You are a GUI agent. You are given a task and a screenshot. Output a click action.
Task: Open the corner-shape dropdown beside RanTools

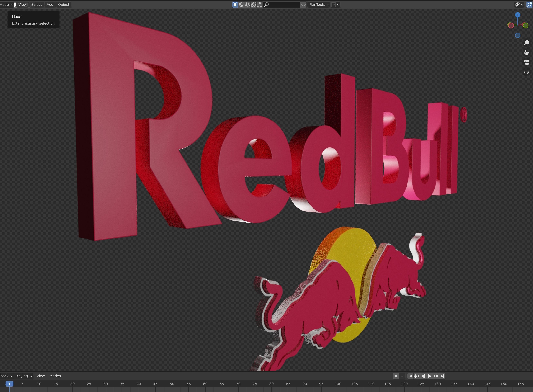coord(335,5)
